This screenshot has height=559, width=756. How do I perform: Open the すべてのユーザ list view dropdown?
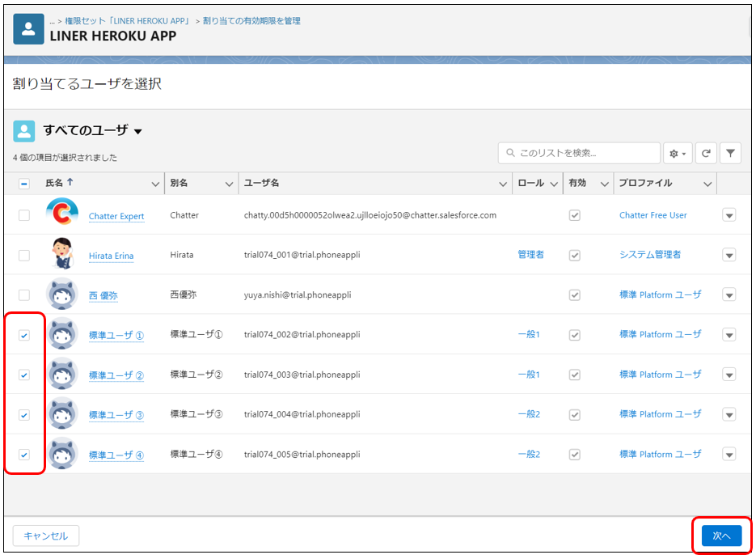click(x=138, y=132)
